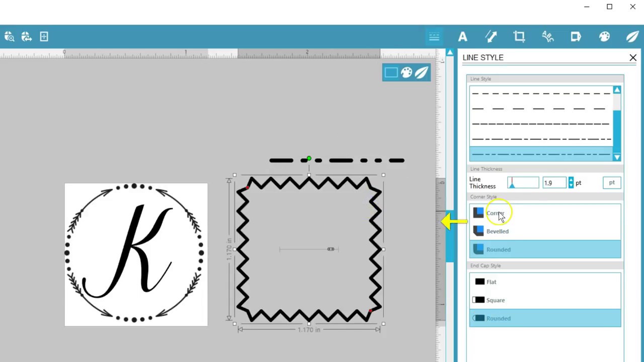Open the scissors Trace panel icon
This screenshot has width=644, height=362.
[548, 37]
